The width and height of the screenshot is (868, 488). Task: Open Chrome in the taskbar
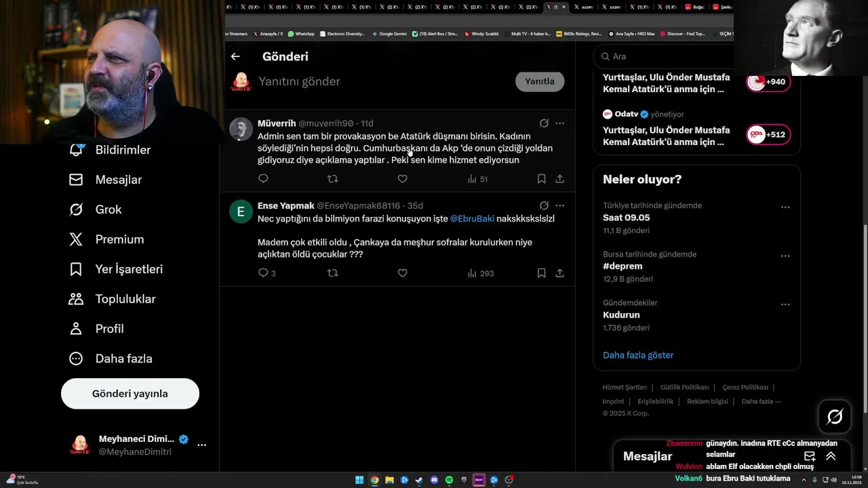pyautogui.click(x=374, y=480)
